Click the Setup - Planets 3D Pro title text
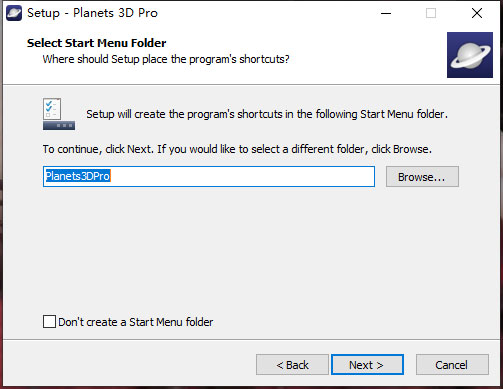The image size is (503, 389). [92, 13]
